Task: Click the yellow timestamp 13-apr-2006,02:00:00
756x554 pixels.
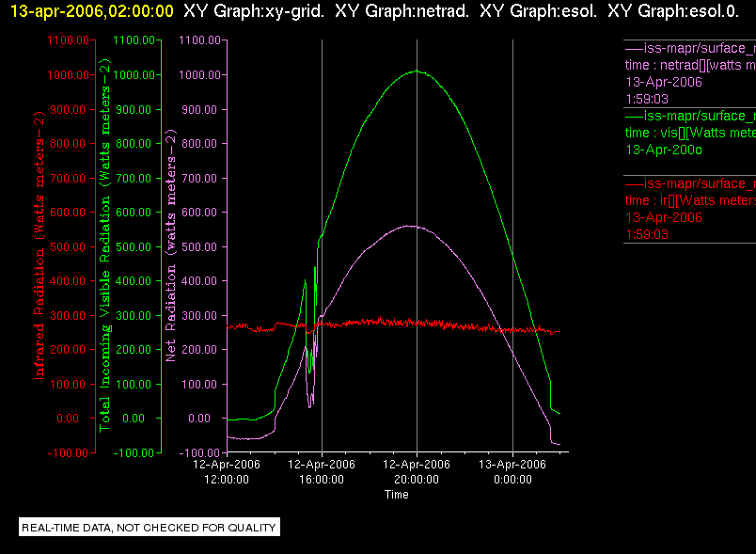Action: [91, 11]
